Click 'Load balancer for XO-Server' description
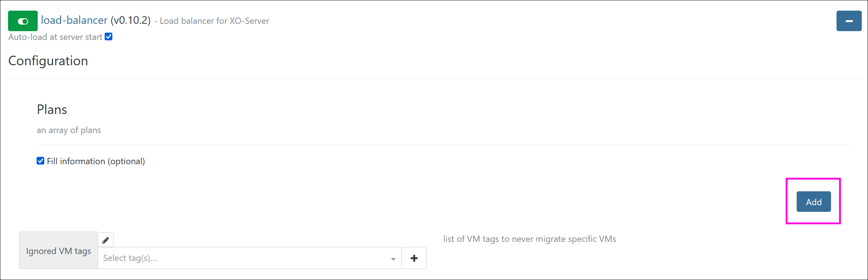The height and width of the screenshot is (280, 868). 214,21
